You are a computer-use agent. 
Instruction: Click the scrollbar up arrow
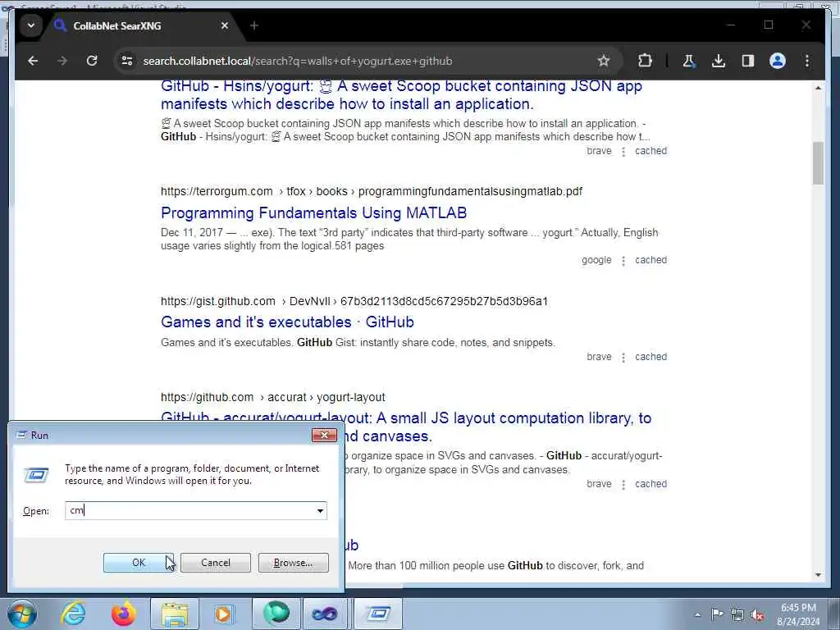coord(818,88)
